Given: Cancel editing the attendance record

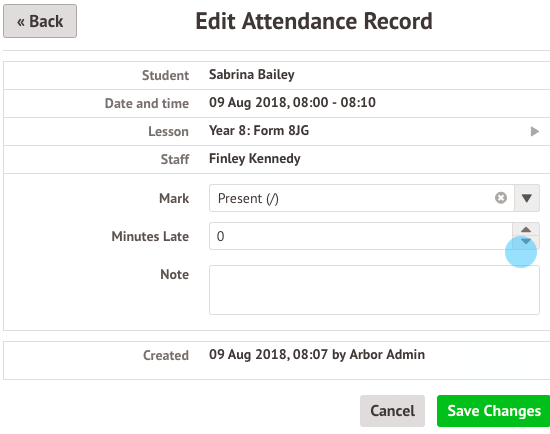Looking at the screenshot, I should tap(392, 411).
